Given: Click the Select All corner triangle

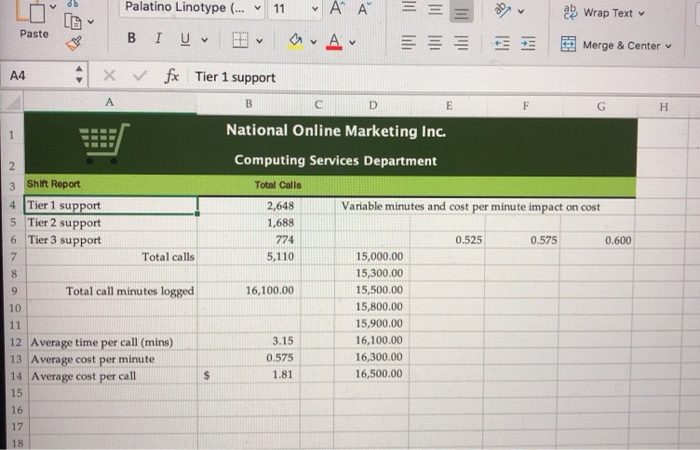Looking at the screenshot, I should [12, 102].
